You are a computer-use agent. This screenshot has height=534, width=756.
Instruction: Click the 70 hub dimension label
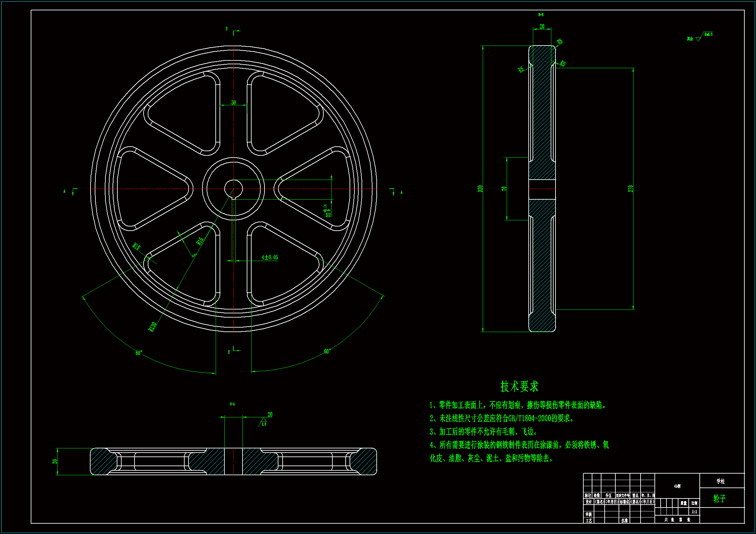click(x=504, y=189)
